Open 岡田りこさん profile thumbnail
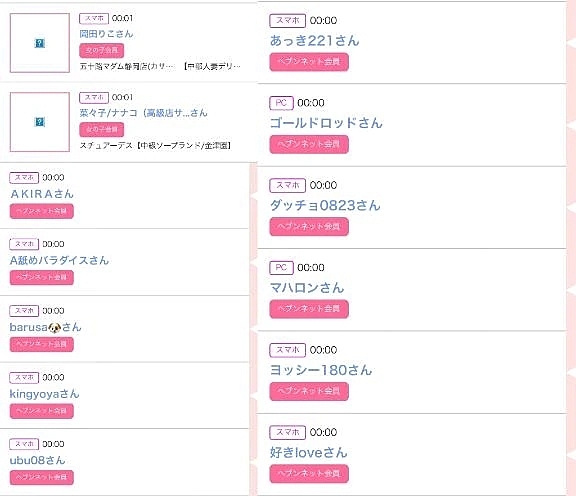This screenshot has height=496, width=576. 40,43
